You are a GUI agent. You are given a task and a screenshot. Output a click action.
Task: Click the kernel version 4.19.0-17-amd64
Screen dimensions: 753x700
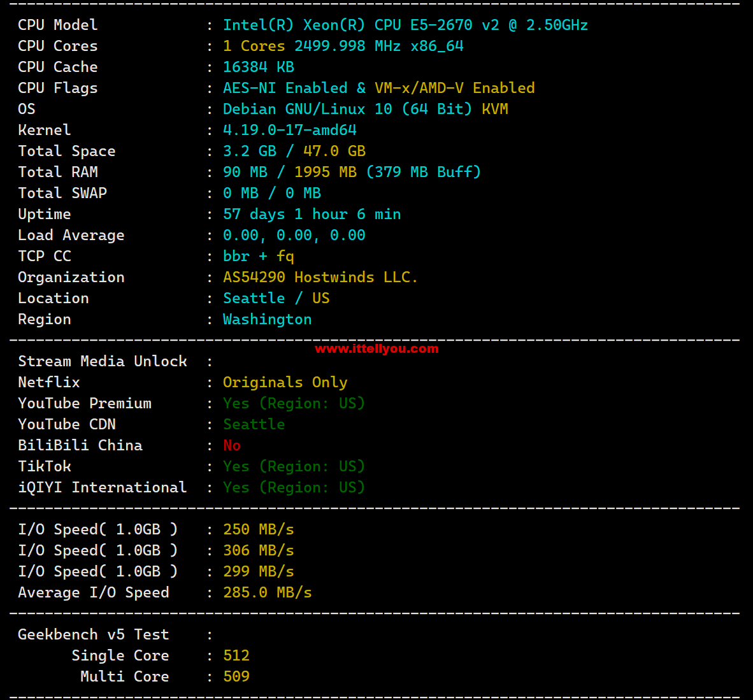[x=290, y=130]
